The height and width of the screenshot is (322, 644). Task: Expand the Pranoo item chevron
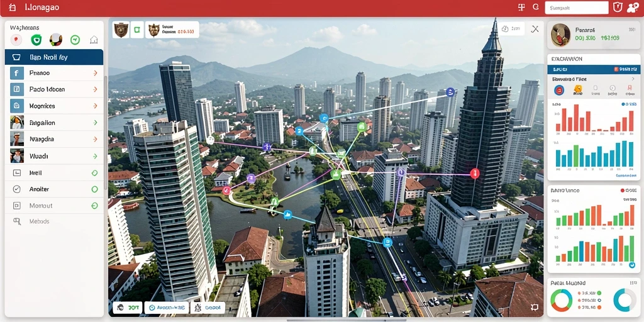96,73
